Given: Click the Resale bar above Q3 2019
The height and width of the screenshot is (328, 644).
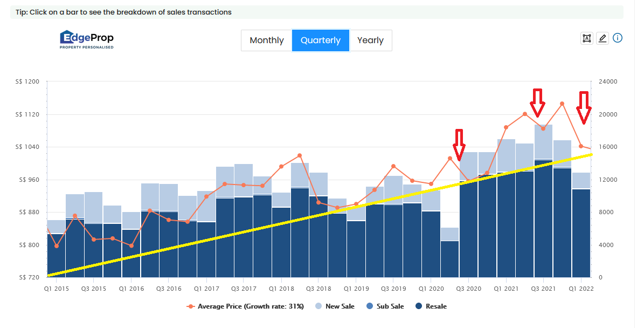Looking at the screenshot, I should (393, 241).
